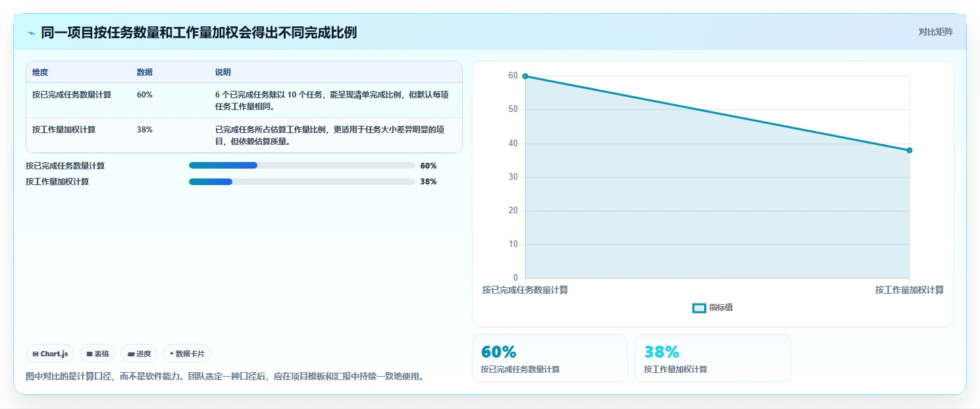Click the 38% value beside the progress bar
The height and width of the screenshot is (409, 980).
tap(428, 182)
